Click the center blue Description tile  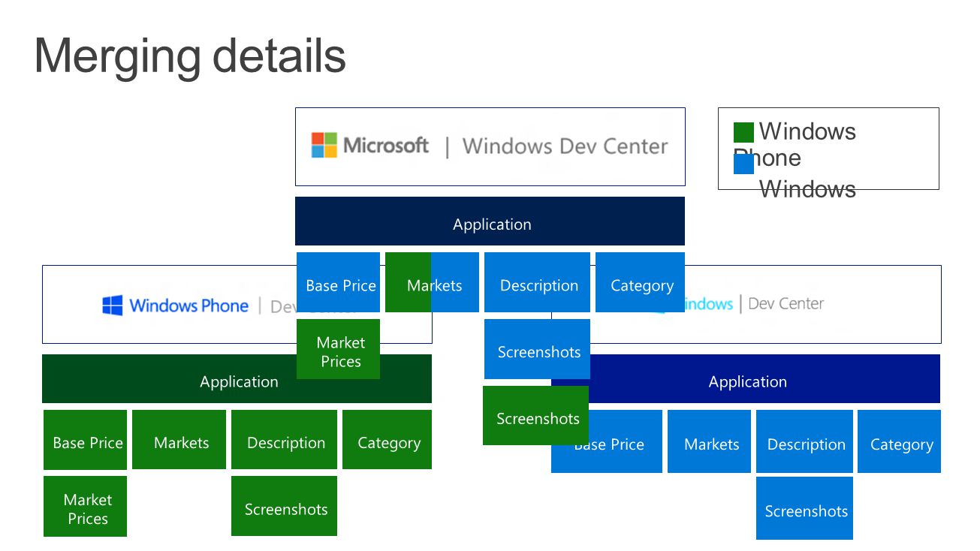tap(537, 282)
